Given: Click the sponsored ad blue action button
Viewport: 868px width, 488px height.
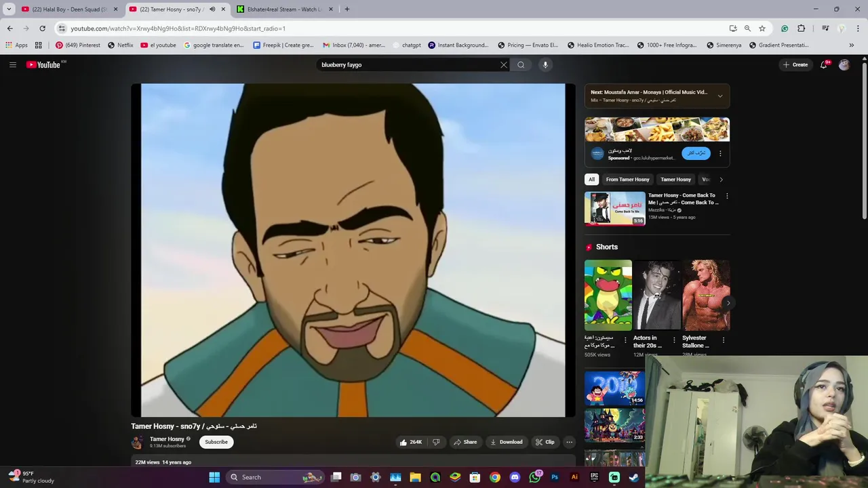Looking at the screenshot, I should 696,153.
